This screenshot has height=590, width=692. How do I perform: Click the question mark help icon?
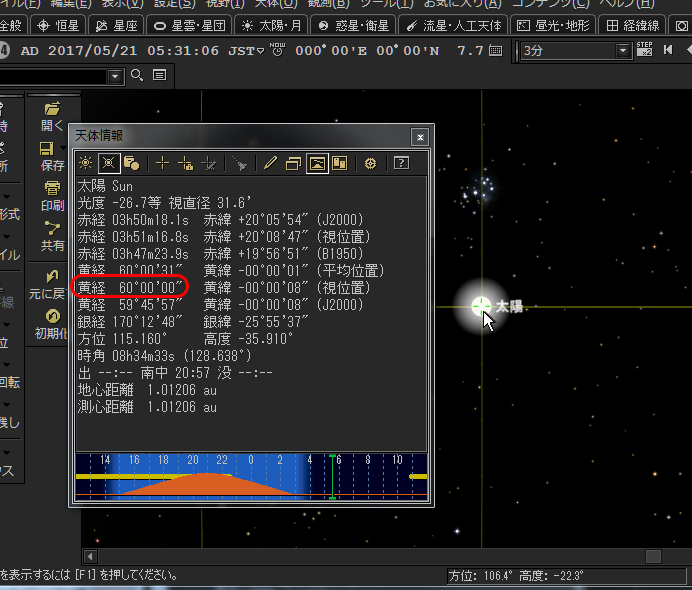(x=401, y=163)
